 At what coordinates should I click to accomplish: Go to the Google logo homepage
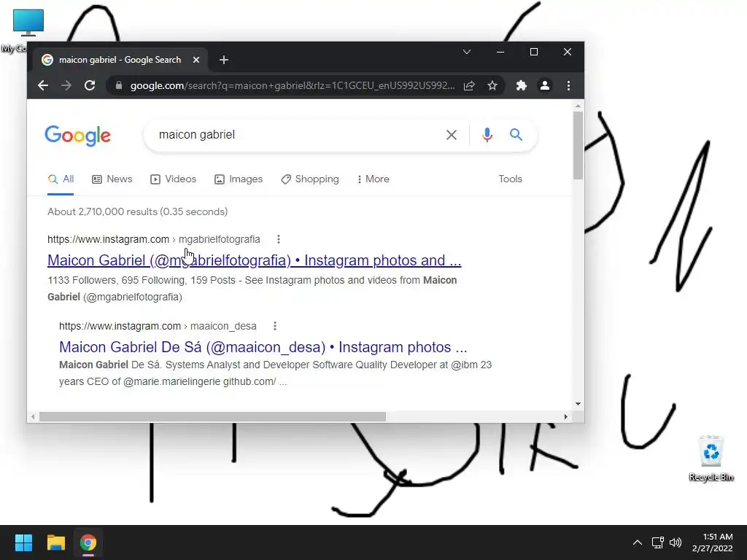(x=77, y=136)
